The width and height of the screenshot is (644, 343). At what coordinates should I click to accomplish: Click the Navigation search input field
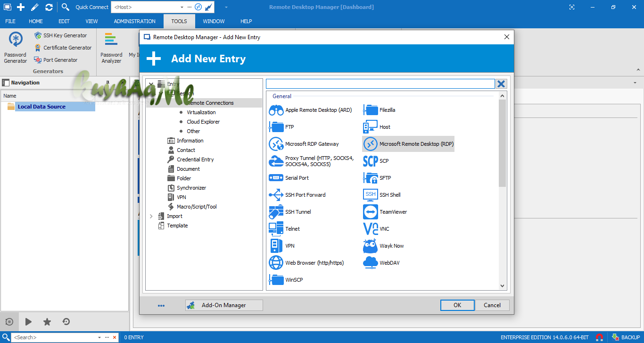[x=53, y=337]
